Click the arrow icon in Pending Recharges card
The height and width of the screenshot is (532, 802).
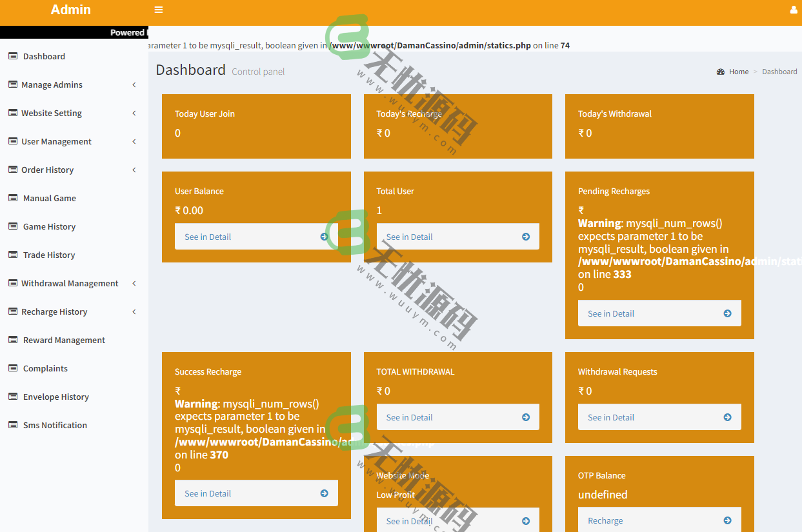click(727, 313)
